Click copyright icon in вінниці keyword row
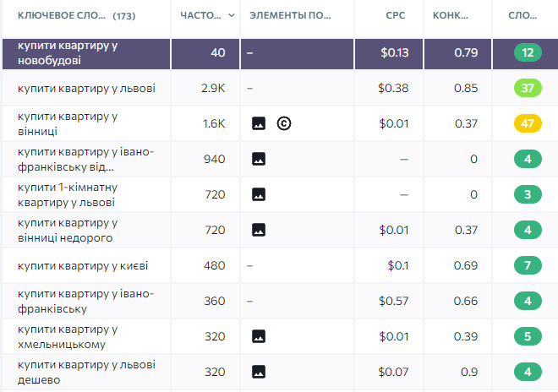Screen dimensions: 558x392 point(284,123)
